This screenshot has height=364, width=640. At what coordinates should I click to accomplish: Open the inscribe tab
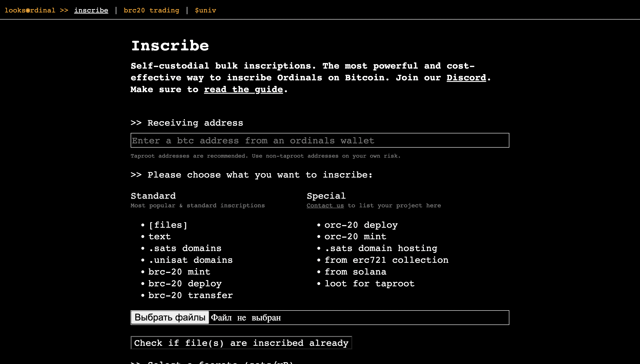[x=91, y=10]
